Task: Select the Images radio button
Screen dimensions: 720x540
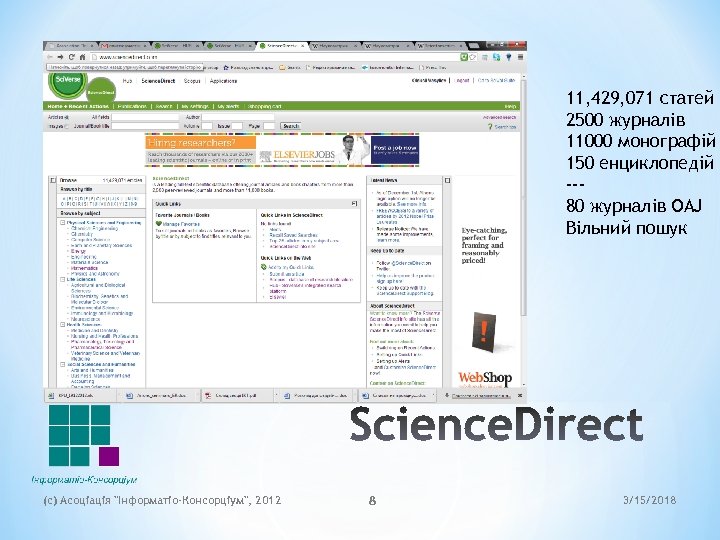Action: pos(67,126)
